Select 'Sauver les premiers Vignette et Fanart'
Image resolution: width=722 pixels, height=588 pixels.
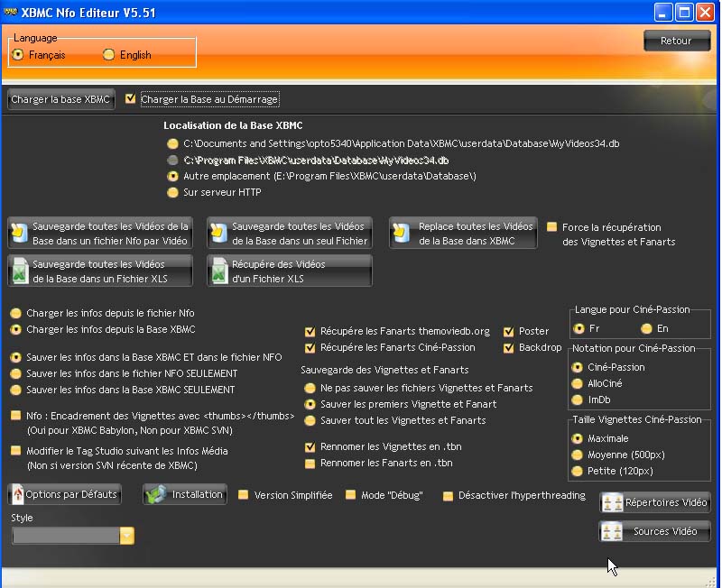click(310, 404)
